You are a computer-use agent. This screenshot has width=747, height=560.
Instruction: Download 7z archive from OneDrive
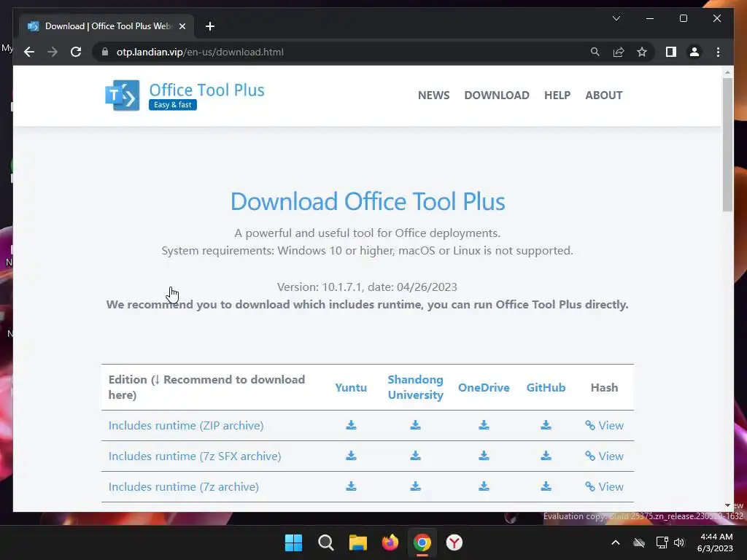[x=484, y=486]
